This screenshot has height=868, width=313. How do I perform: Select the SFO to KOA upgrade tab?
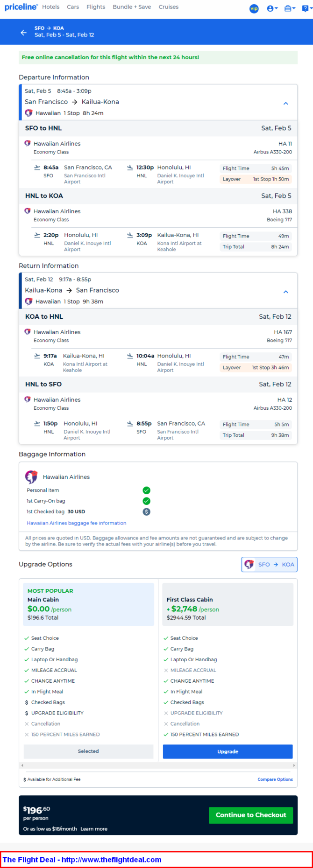coord(269,564)
